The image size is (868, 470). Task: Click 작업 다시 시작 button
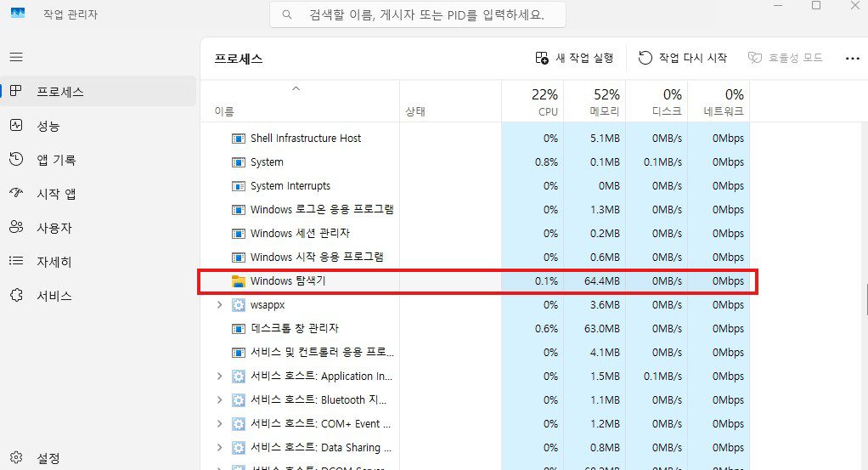point(683,58)
